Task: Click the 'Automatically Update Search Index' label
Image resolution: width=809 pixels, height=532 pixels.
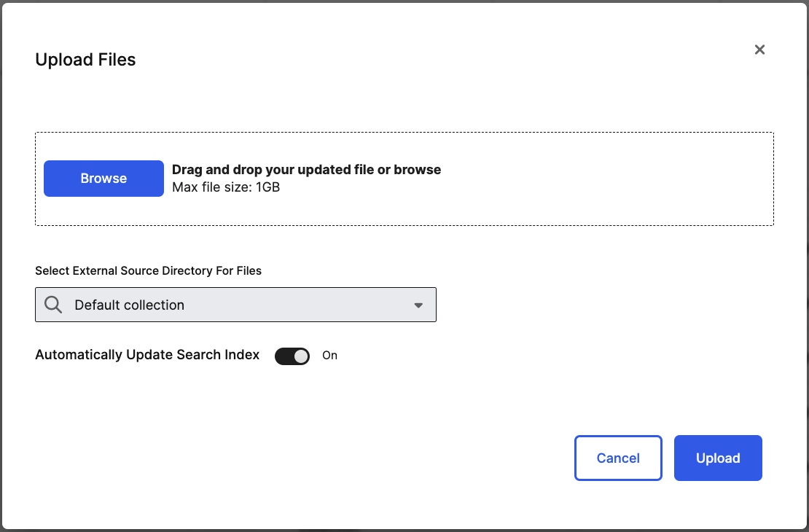Action: [x=147, y=355]
